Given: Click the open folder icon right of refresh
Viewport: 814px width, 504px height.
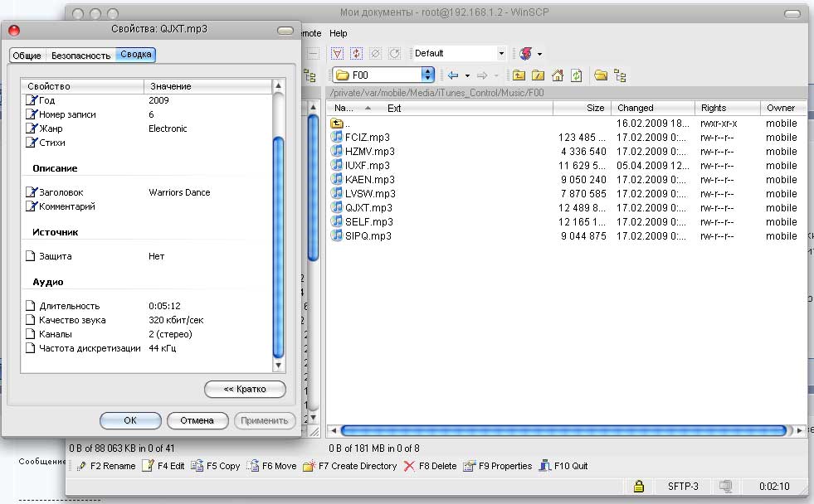Looking at the screenshot, I should coord(601,75).
